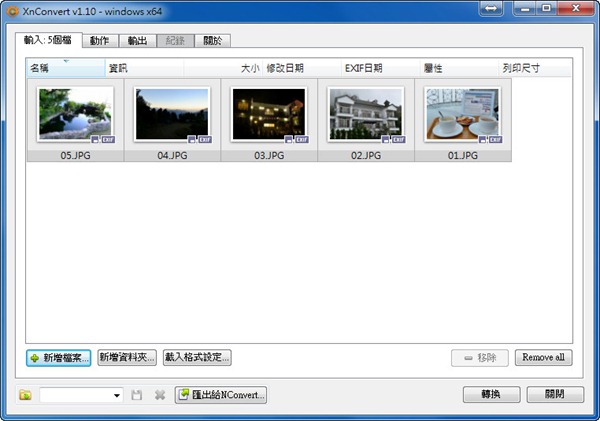
Task: Click the EXIF badge on 04.JPG
Action: pyautogui.click(x=205, y=139)
